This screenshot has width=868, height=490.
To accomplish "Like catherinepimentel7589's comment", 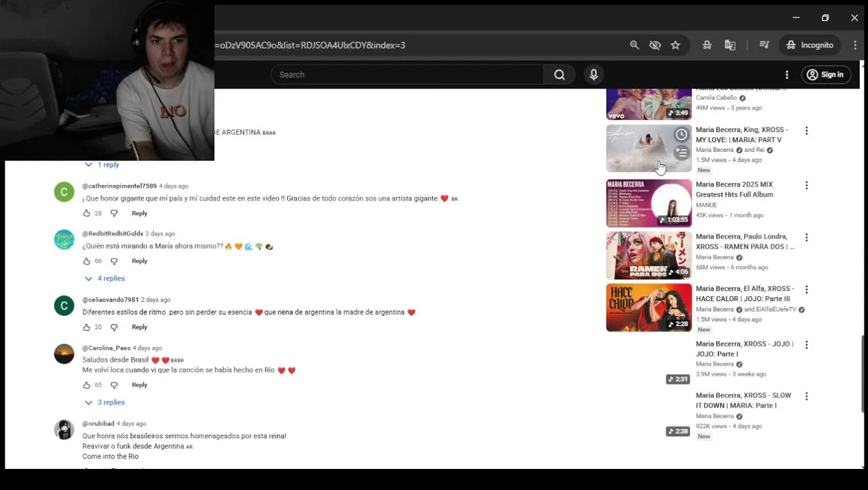I will [86, 213].
